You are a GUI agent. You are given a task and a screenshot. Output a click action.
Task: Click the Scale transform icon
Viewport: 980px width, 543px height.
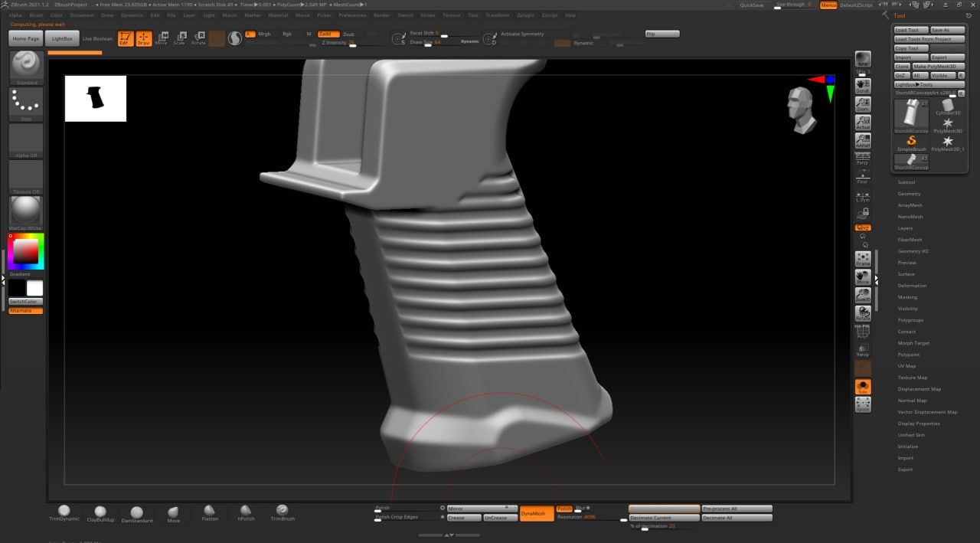(x=179, y=38)
